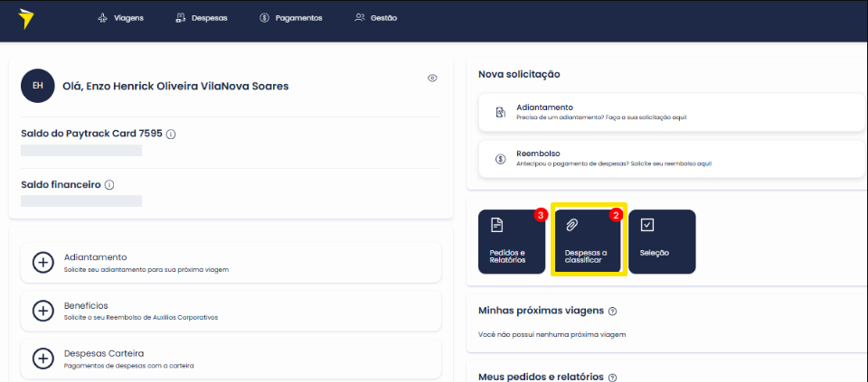Click info icon next to Paytrack Card 7595

click(171, 135)
